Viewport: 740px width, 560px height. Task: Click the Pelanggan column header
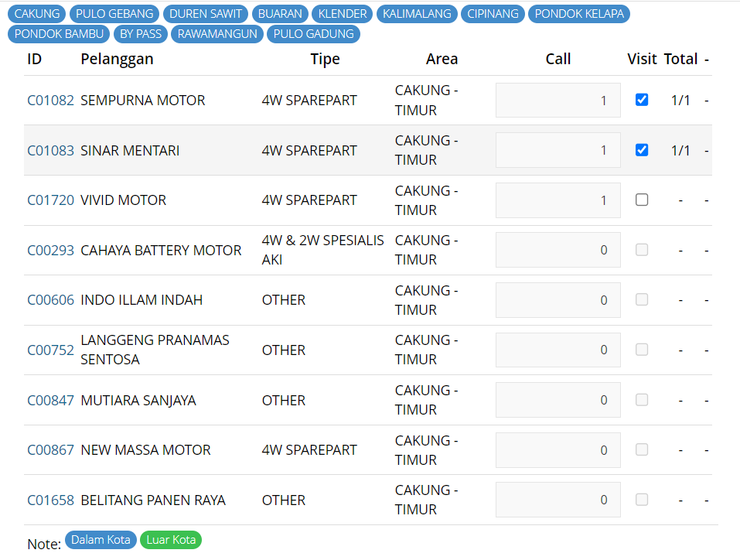117,59
